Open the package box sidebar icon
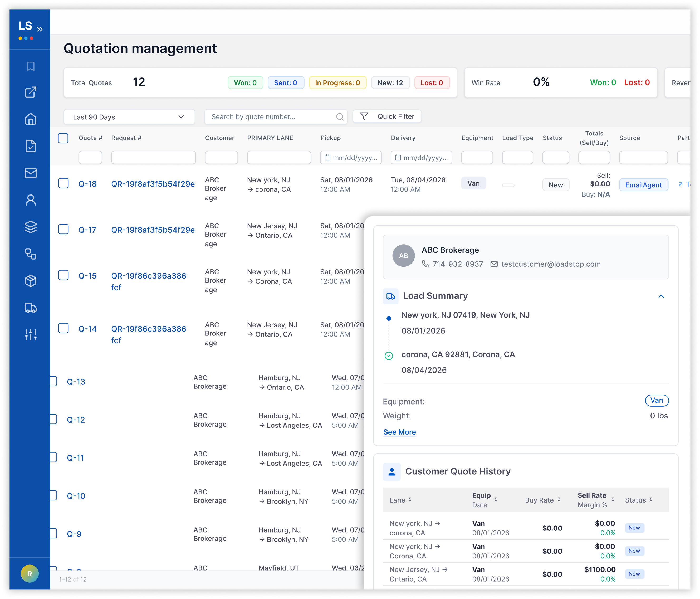The image size is (700, 599). pyautogui.click(x=30, y=281)
